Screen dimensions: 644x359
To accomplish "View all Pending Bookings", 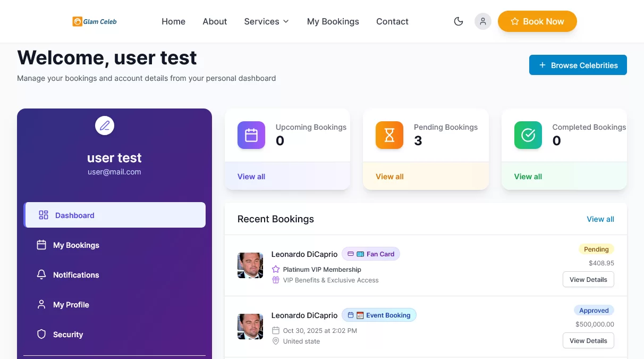I will (389, 177).
